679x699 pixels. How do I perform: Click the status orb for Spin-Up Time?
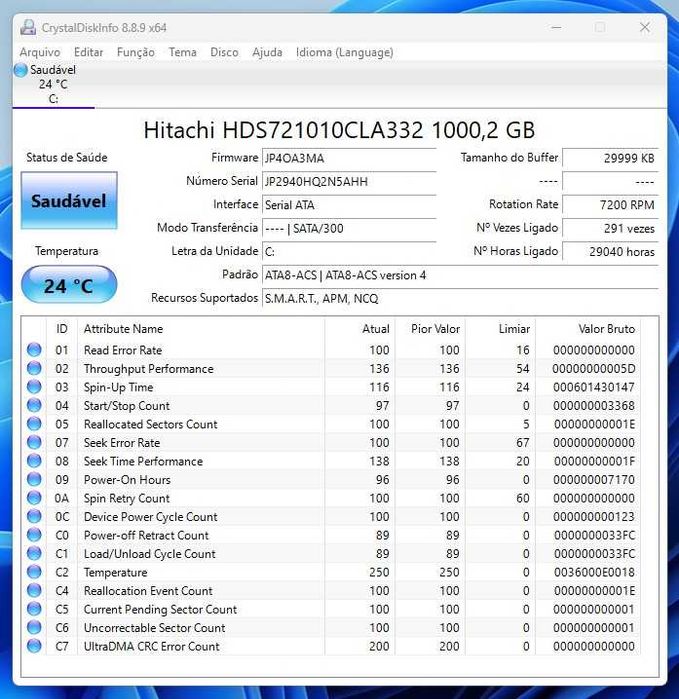(34, 387)
